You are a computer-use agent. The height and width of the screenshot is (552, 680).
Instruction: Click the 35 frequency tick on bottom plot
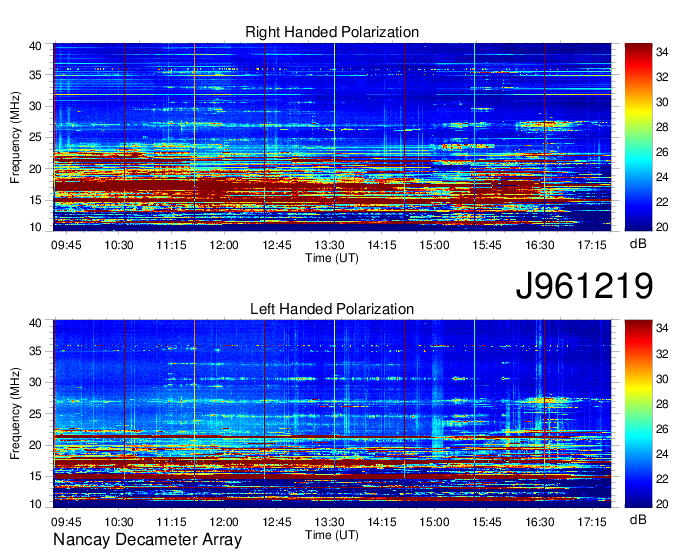tap(35, 351)
